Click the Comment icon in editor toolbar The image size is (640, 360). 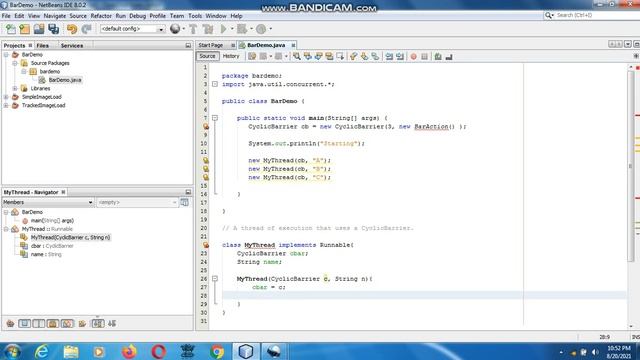(438, 56)
